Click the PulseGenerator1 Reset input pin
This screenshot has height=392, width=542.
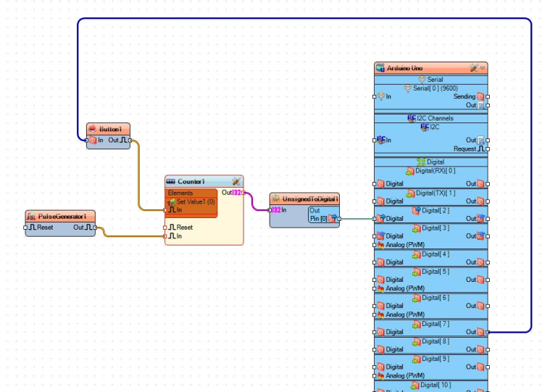(x=26, y=228)
